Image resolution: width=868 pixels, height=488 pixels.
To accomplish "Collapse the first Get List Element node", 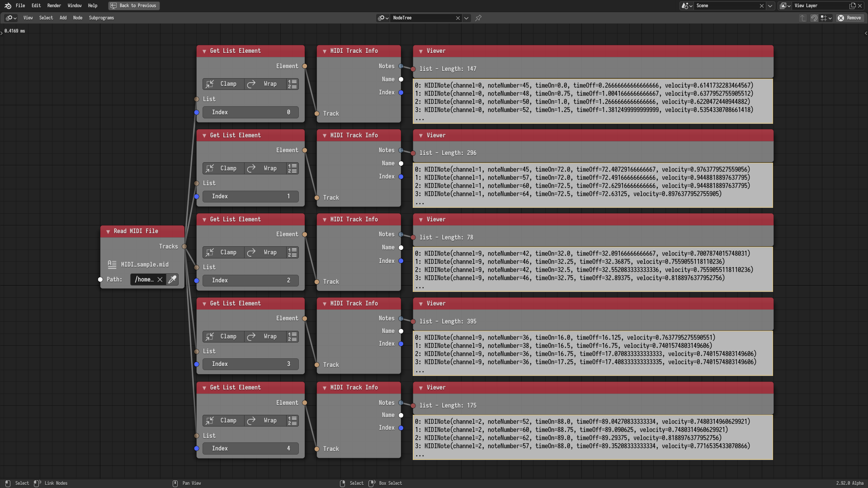I will point(204,52).
